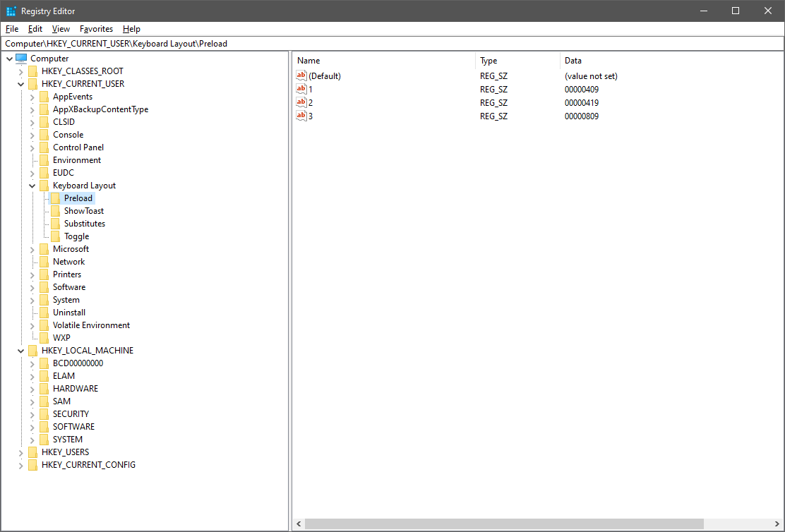
Task: Expand the Volatile Environment key arrow
Action: point(32,325)
